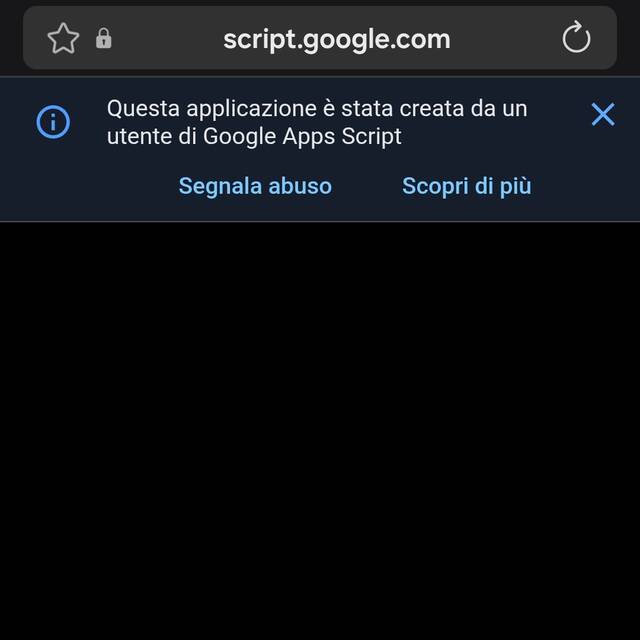This screenshot has height=640, width=640.
Task: Dismiss the Apps Script banner with the X
Action: click(x=603, y=114)
